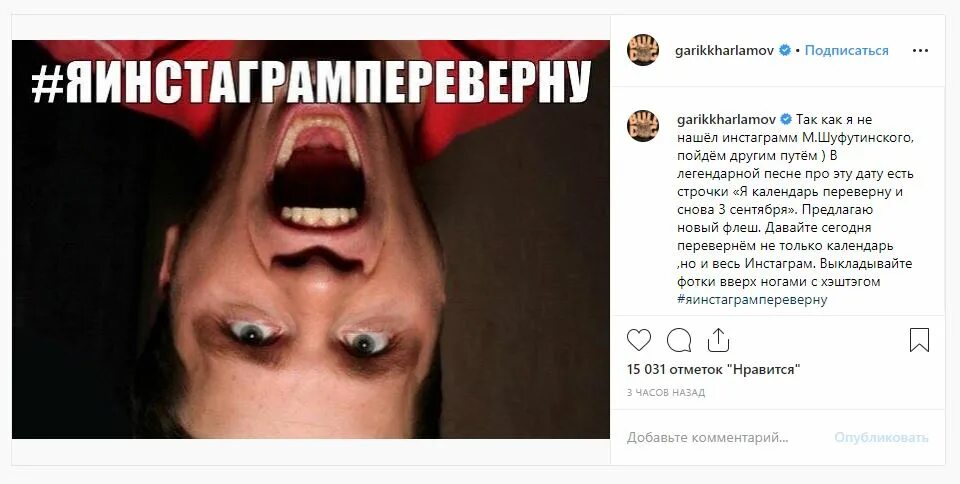Open the #яинстагрампереверну hashtag link in the caption

[752, 300]
